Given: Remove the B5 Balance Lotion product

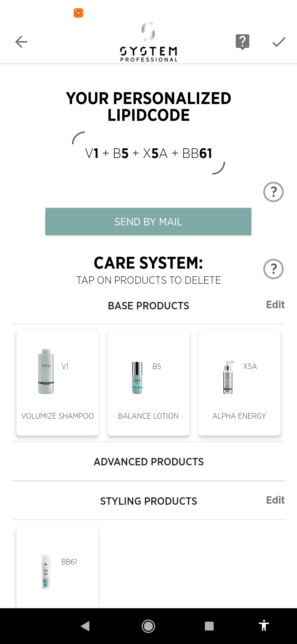Looking at the screenshot, I should click(148, 383).
